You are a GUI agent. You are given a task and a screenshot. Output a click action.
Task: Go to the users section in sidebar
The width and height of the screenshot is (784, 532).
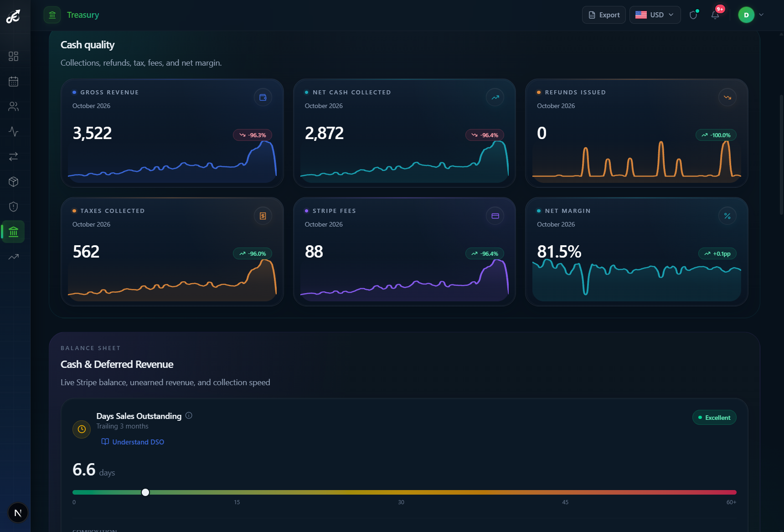[x=14, y=106]
